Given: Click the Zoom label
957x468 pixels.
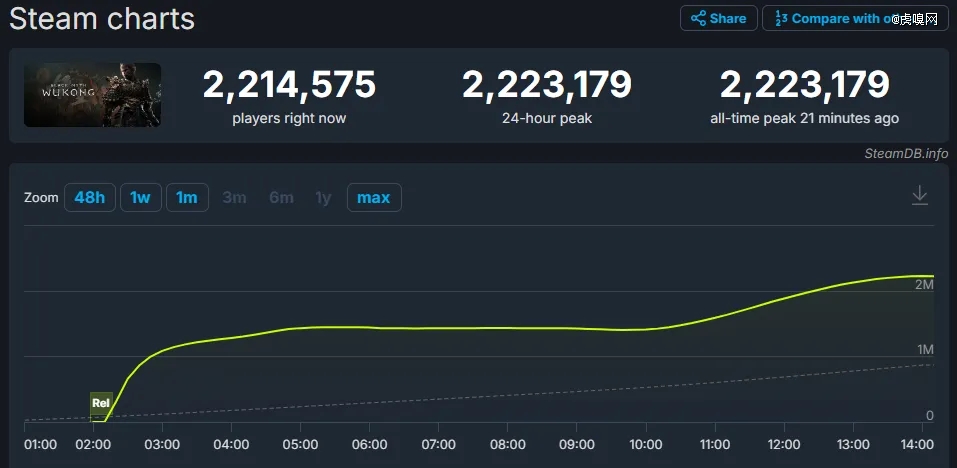Looking at the screenshot, I should 41,198.
